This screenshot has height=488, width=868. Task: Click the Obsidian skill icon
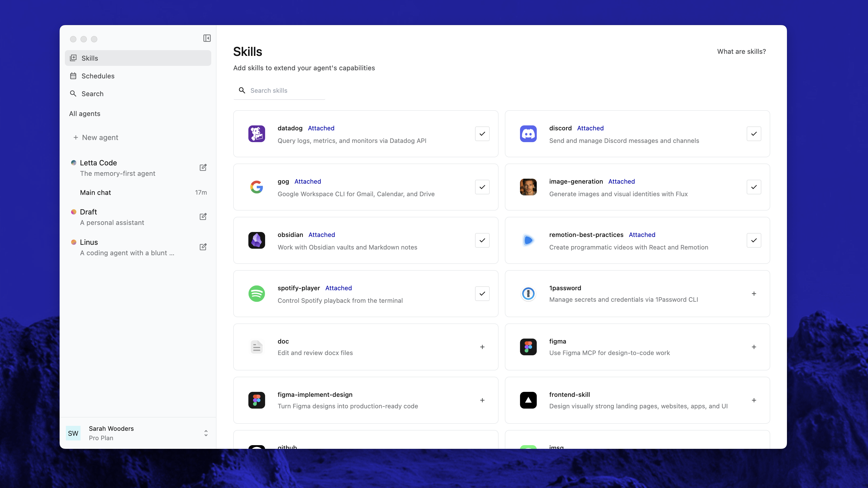[256, 240]
